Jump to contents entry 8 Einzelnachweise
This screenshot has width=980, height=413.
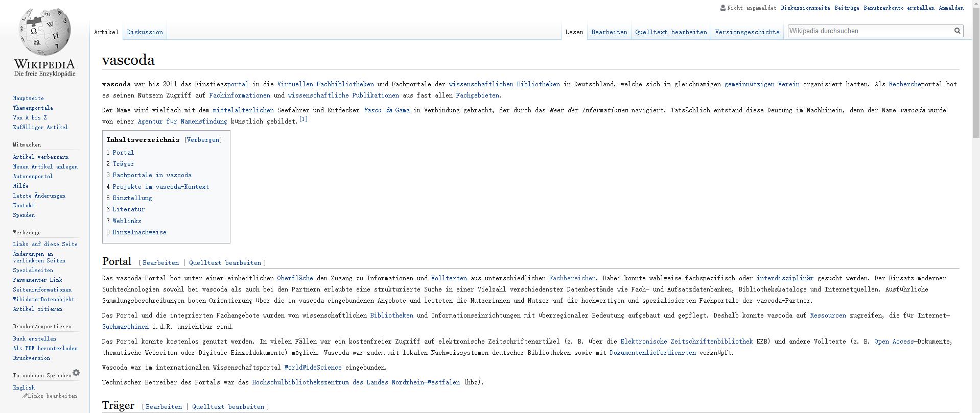[x=136, y=232]
